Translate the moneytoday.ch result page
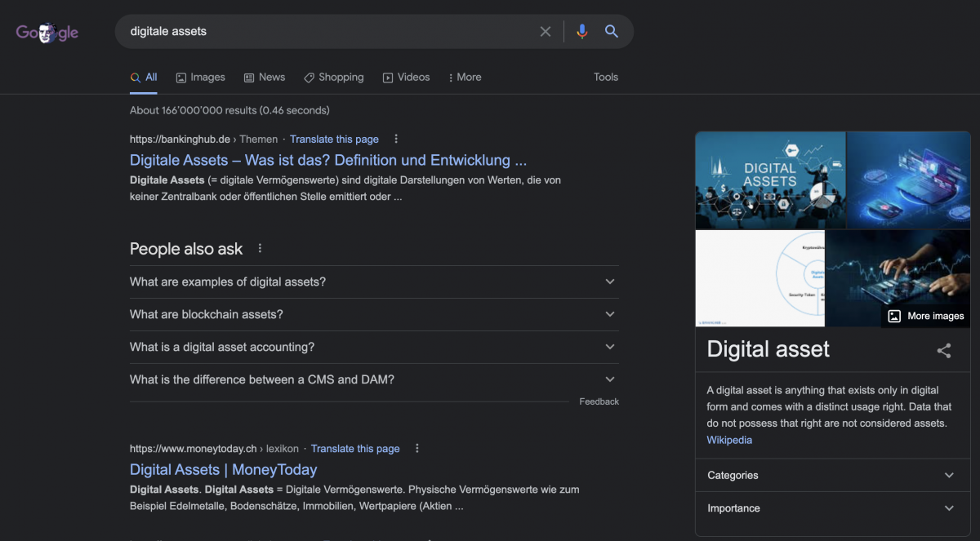 pos(355,449)
